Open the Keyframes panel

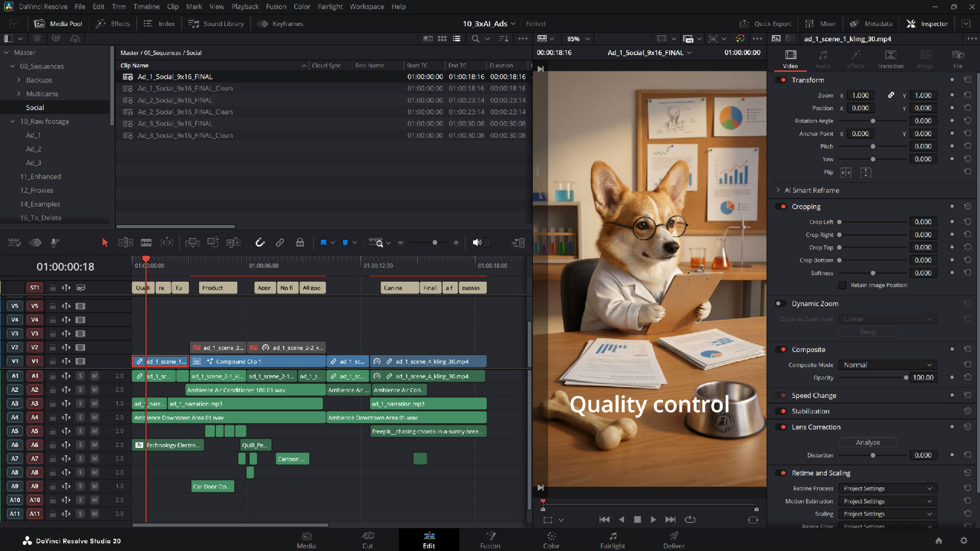click(280, 23)
